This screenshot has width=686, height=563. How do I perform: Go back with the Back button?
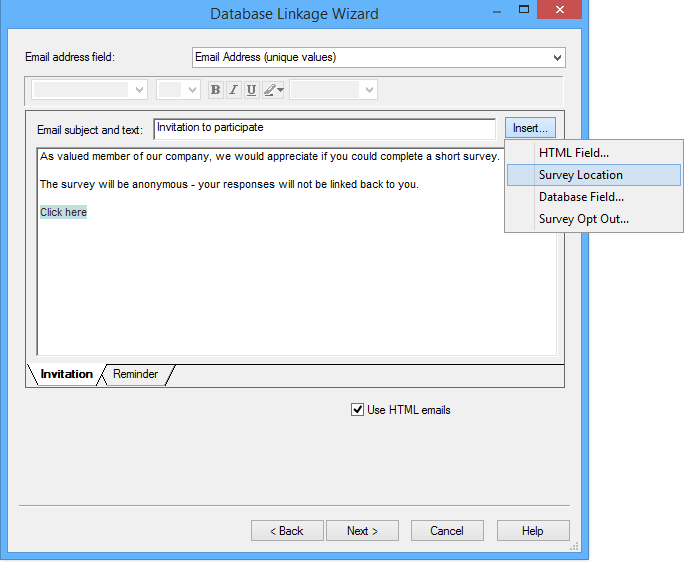click(287, 531)
